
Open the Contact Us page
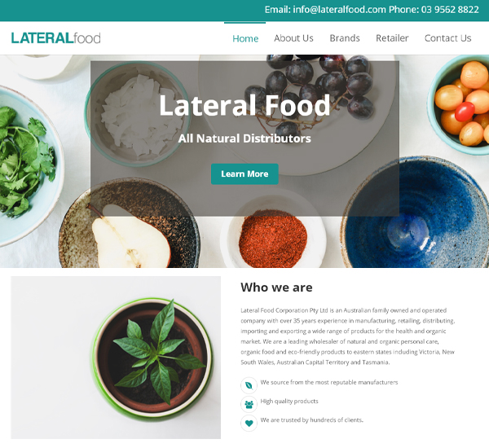pyautogui.click(x=447, y=38)
